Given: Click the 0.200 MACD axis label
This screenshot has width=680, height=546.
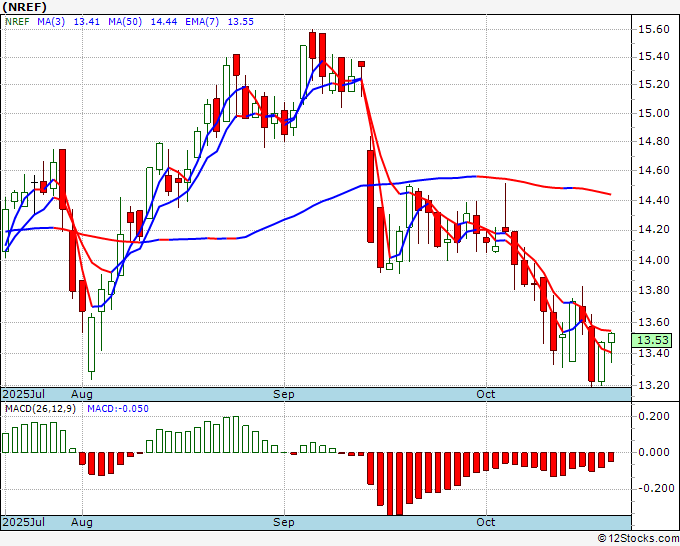Looking at the screenshot, I should pyautogui.click(x=654, y=416).
